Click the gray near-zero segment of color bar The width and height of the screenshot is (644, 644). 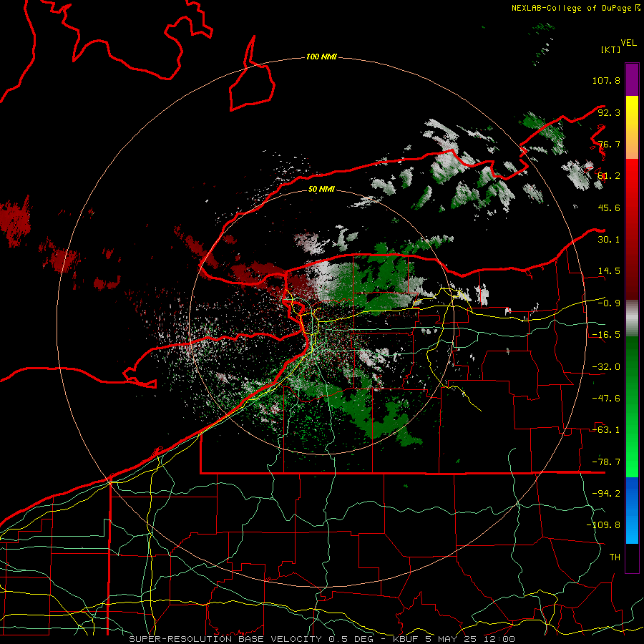click(632, 318)
